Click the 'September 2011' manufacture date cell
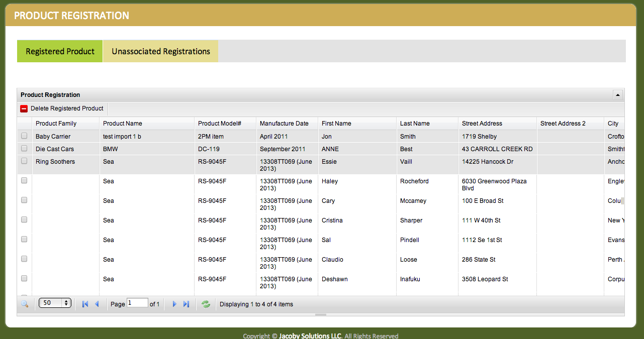Screen dimensions: 644x339 coord(287,149)
